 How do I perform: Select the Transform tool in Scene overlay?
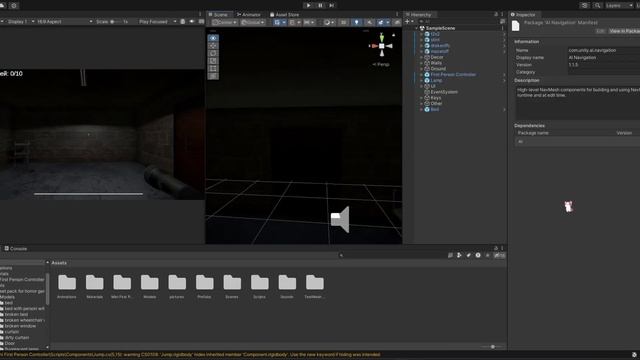pyautogui.click(x=213, y=76)
